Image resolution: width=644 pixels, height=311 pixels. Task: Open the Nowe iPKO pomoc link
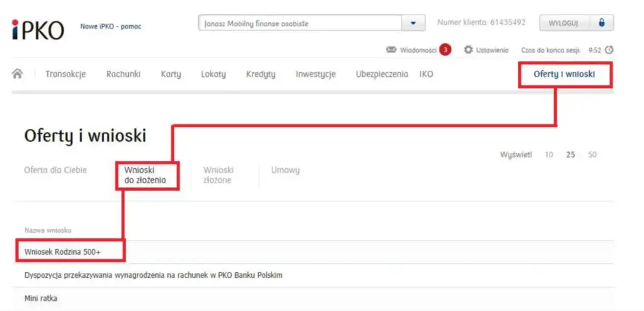111,26
